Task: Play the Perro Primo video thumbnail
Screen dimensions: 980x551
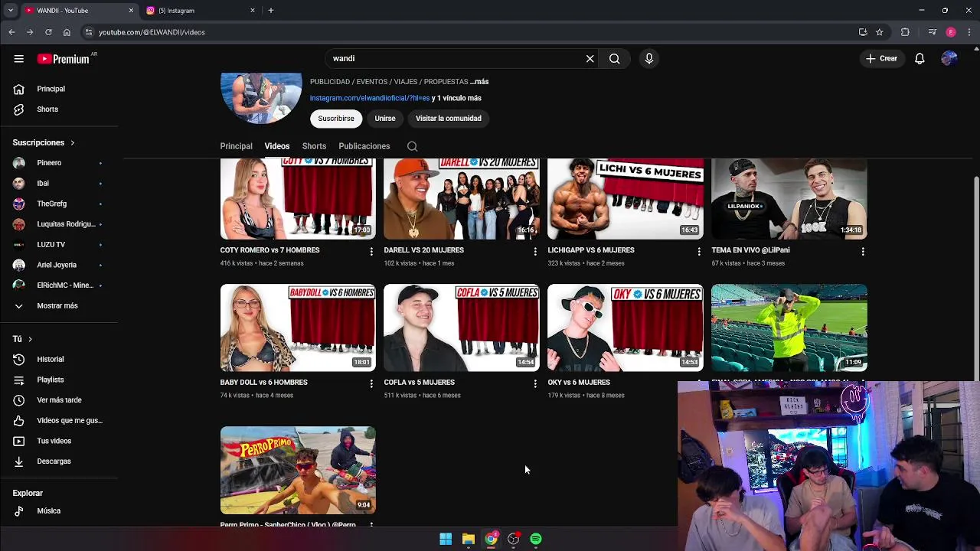Action: 298,470
